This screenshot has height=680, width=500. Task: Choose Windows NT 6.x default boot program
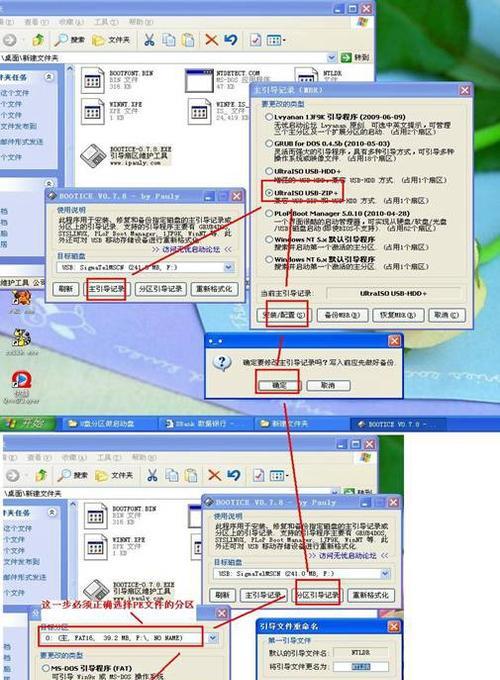[269, 259]
